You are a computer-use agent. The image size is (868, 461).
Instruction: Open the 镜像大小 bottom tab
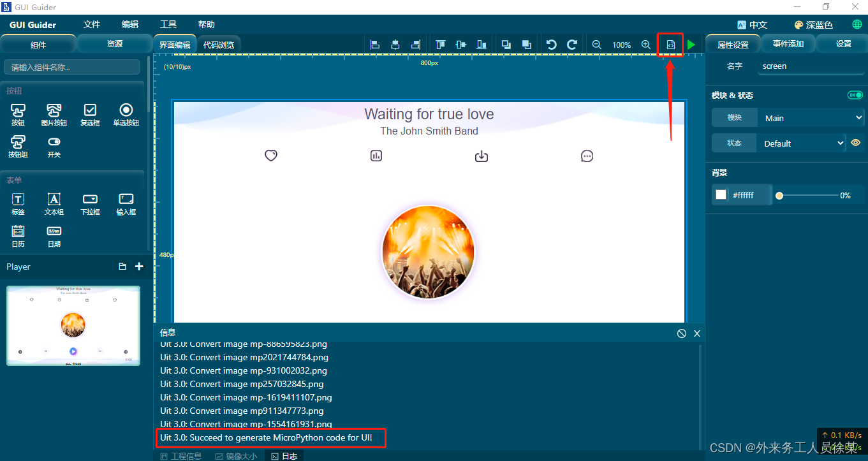(237, 456)
